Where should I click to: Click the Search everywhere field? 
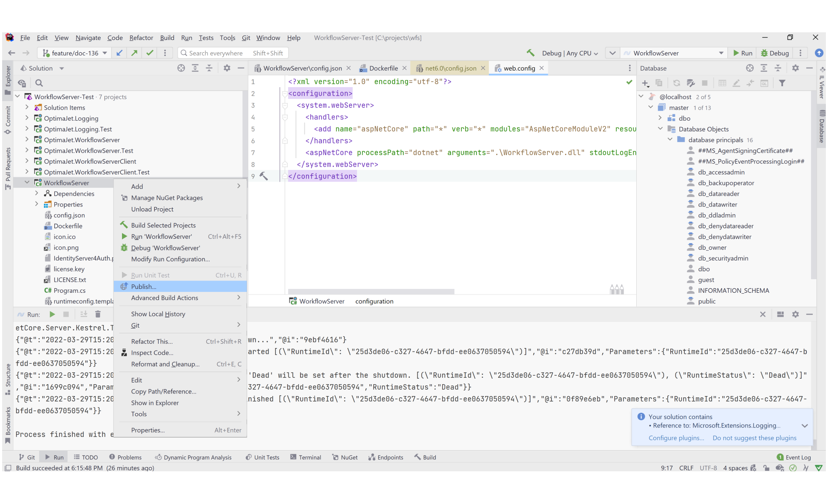[233, 53]
